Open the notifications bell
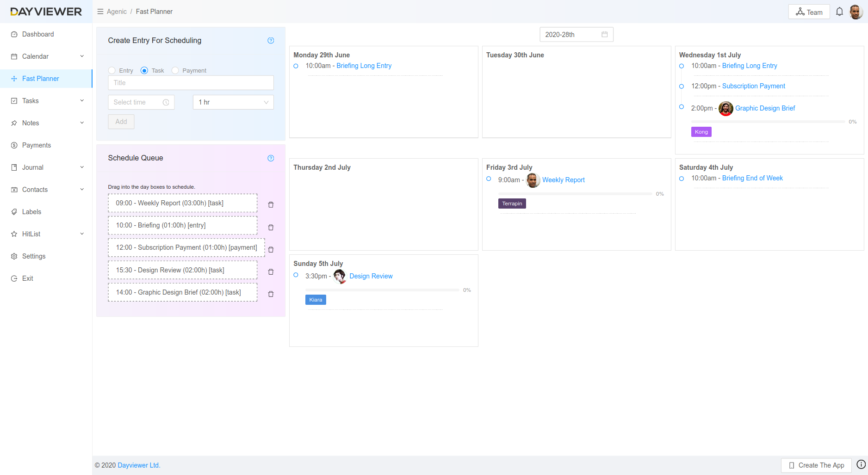This screenshot has width=868, height=475. coord(839,12)
